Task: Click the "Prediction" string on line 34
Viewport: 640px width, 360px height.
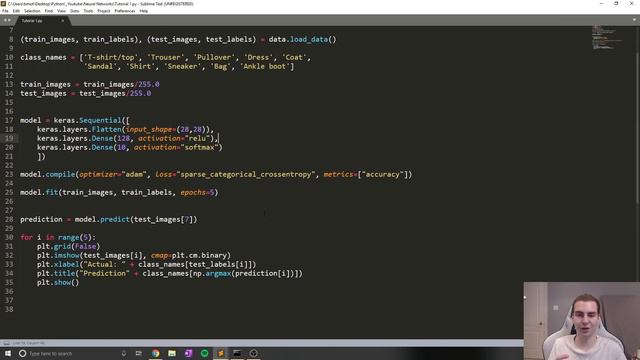Action: coord(104,273)
